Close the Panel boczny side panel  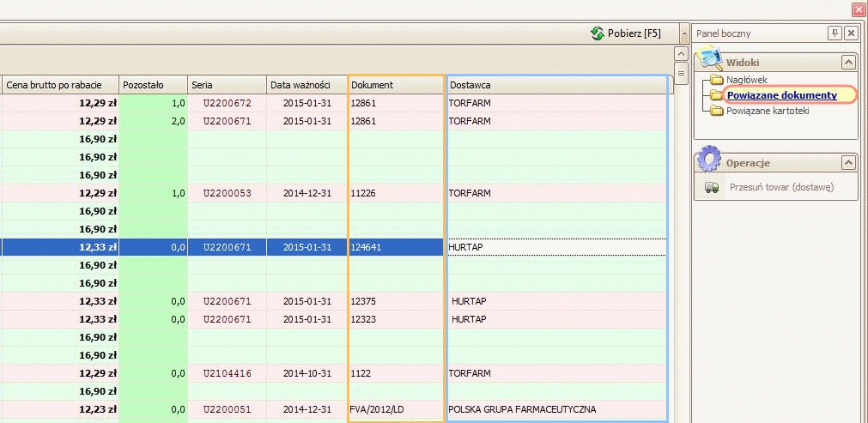click(851, 33)
